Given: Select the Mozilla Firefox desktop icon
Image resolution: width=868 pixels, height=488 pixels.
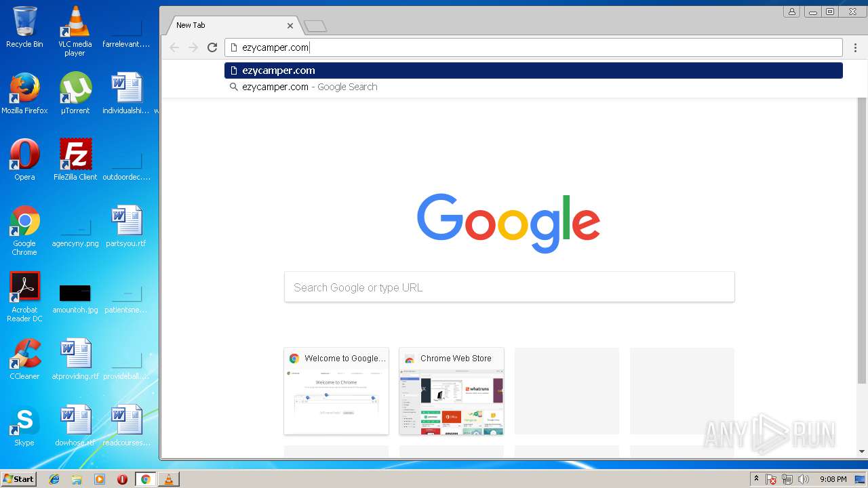Looking at the screenshot, I should coord(24,94).
